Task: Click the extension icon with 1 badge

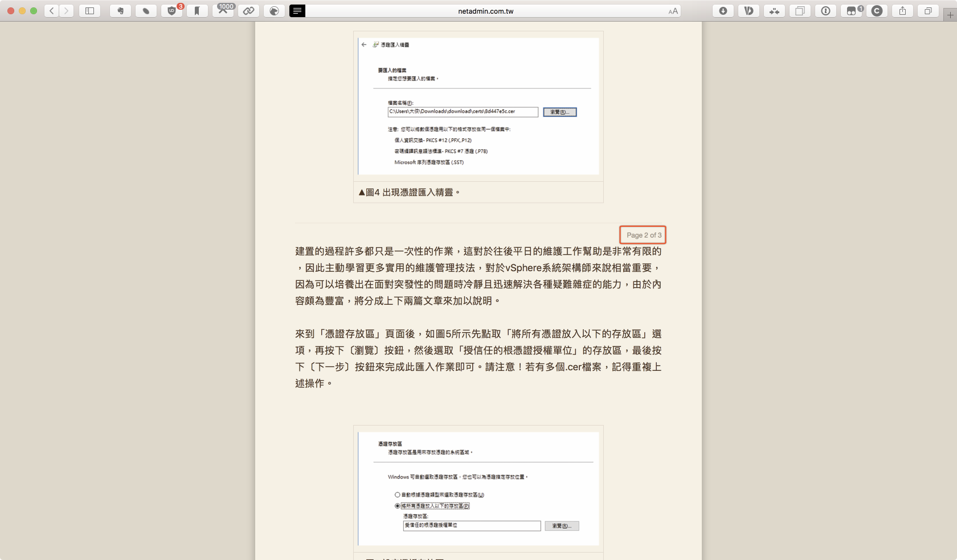Action: point(851,11)
